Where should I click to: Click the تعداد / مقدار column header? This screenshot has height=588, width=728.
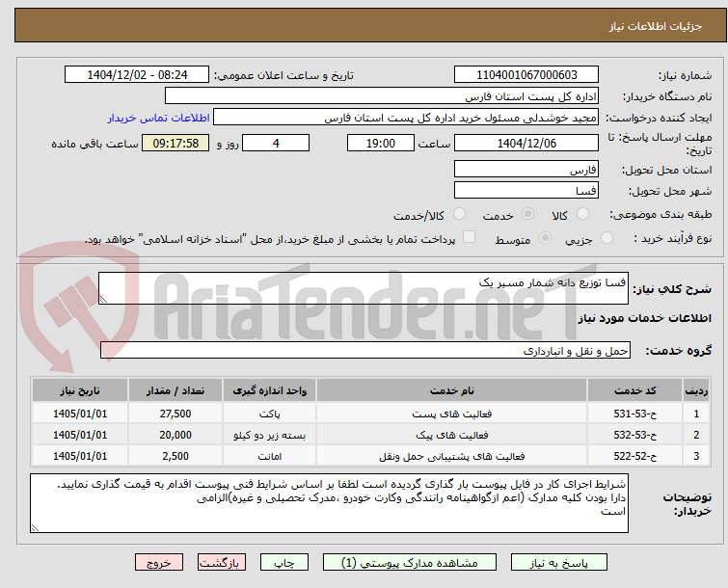[x=175, y=390]
